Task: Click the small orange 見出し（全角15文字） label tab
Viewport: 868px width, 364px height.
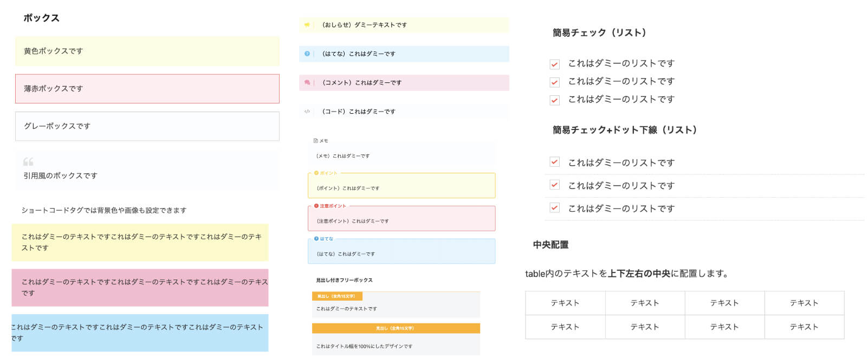Action: (x=336, y=296)
